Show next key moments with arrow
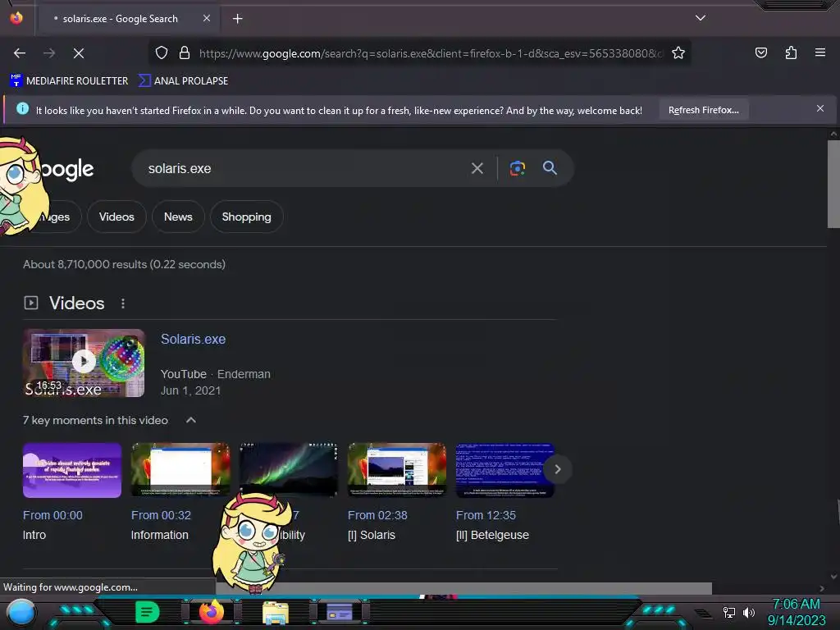This screenshot has height=630, width=840. coord(557,469)
